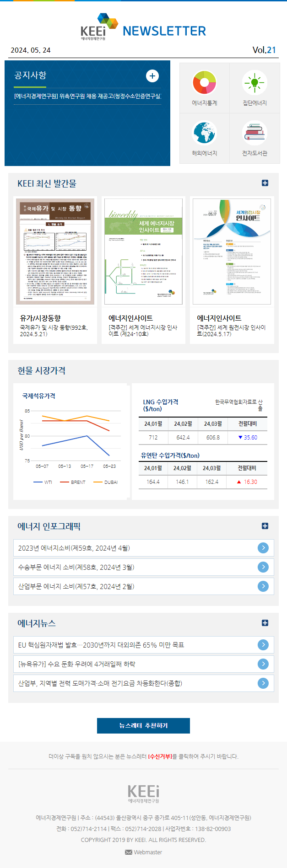Click the 유연탄 전월대비 value 16.30

point(247,482)
